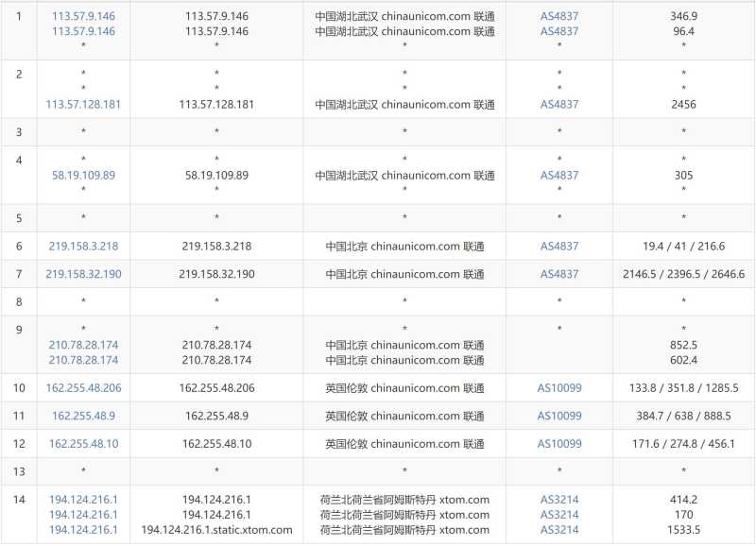
Task: Click the blue 162.255.48.10 IP link
Action: tap(83, 444)
